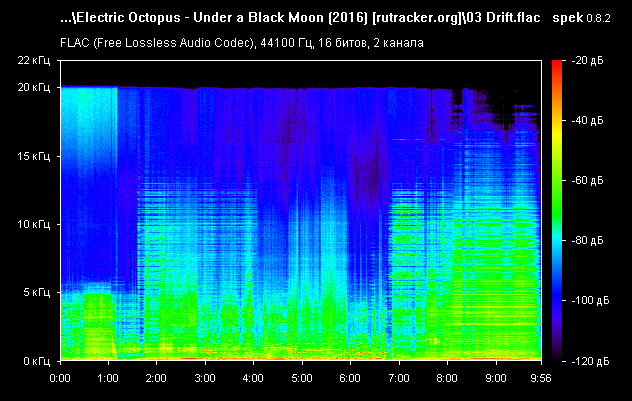Click inside the spectrogram plot area

point(301,210)
